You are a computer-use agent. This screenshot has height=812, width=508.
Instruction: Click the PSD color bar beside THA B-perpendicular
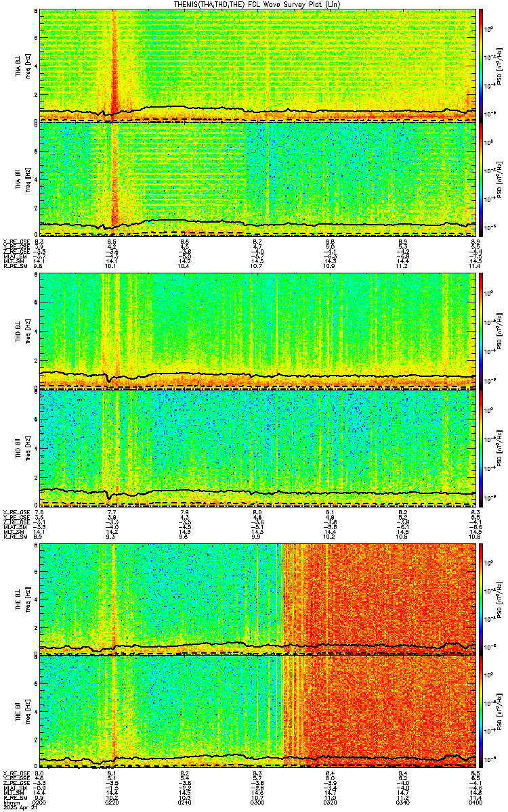[x=481, y=65]
